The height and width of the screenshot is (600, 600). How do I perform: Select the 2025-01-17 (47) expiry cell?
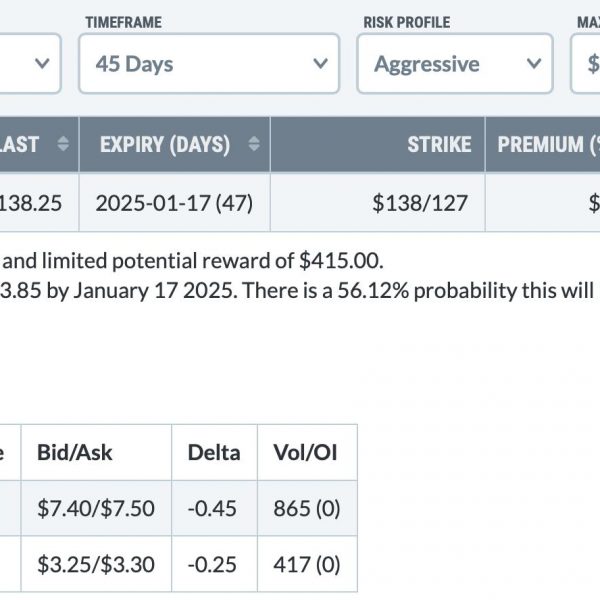tap(174, 202)
